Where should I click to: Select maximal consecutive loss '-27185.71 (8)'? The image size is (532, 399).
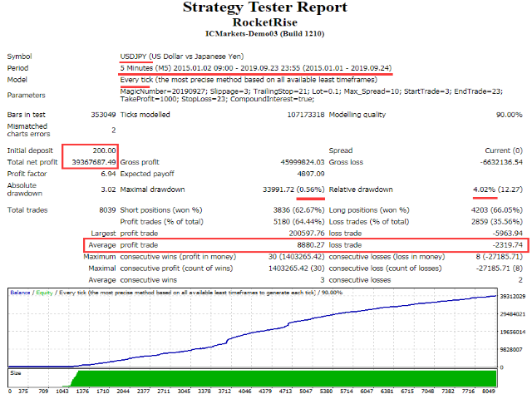coord(499,268)
